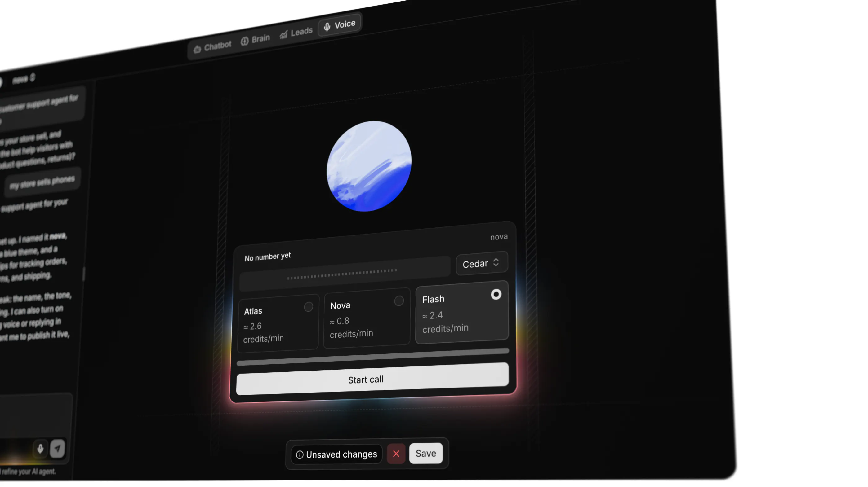
Task: Activate the microphone icon in the chat input
Action: click(40, 449)
